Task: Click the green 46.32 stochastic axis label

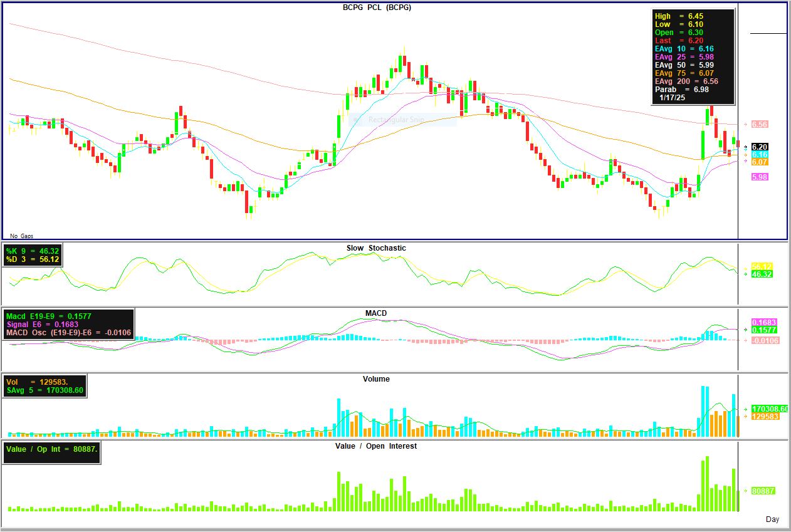Action: (x=762, y=274)
